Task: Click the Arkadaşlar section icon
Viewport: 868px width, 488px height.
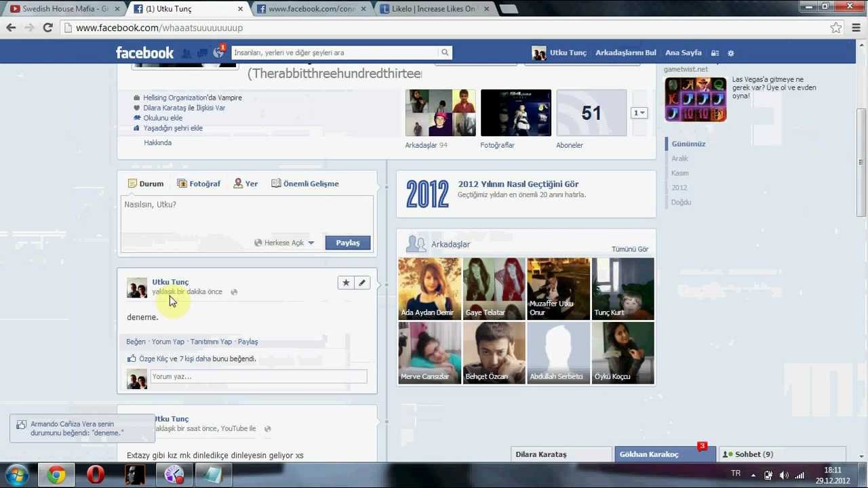Action: (x=416, y=244)
